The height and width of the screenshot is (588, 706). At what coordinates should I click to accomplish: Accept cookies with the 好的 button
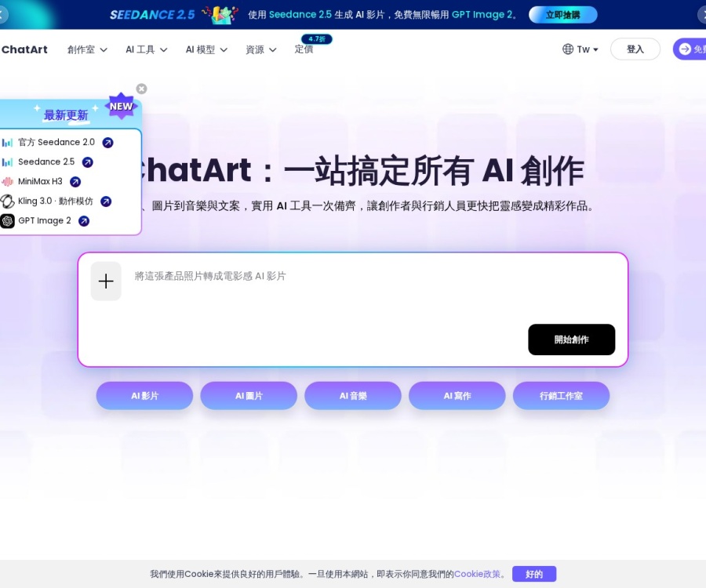tap(534, 574)
